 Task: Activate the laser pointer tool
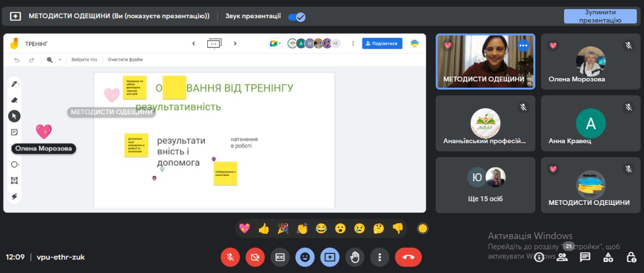click(x=14, y=196)
